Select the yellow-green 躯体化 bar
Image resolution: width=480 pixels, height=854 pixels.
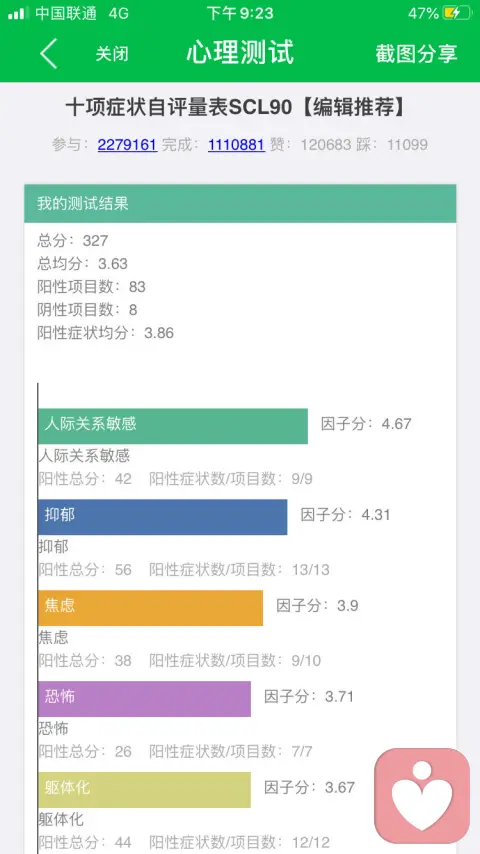[144, 790]
